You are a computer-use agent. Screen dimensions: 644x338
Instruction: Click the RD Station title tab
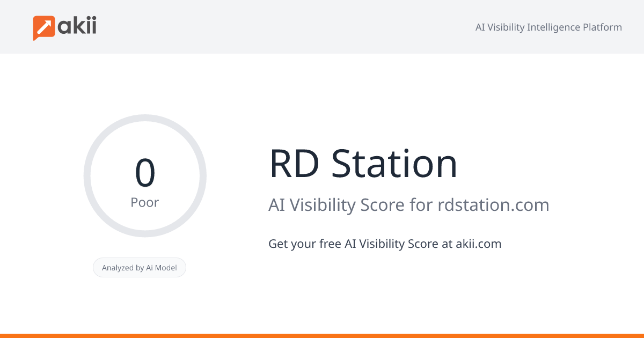[363, 164]
